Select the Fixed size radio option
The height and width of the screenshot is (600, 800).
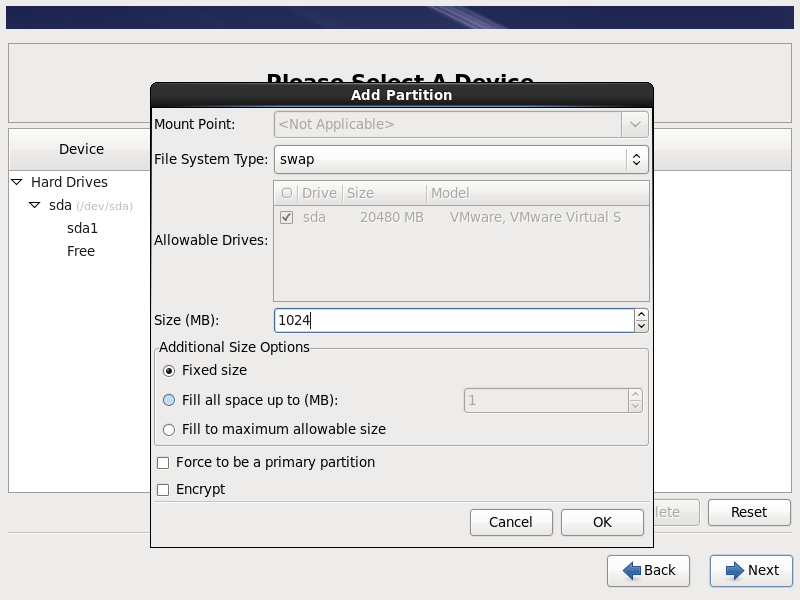[x=168, y=370]
